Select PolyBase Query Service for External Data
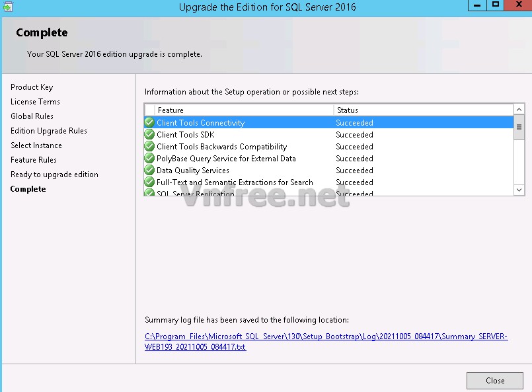The image size is (532, 392). 328,158
